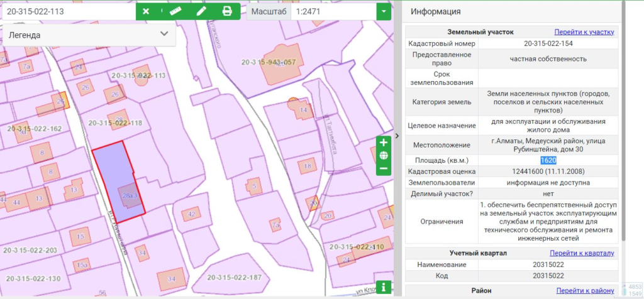Zoom in using the plus button

(384, 143)
